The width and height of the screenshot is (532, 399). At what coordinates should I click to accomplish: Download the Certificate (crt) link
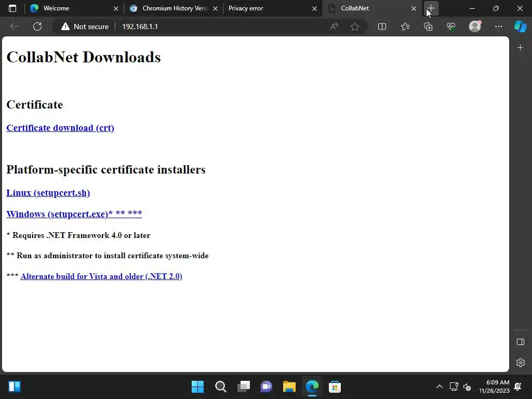(x=60, y=128)
